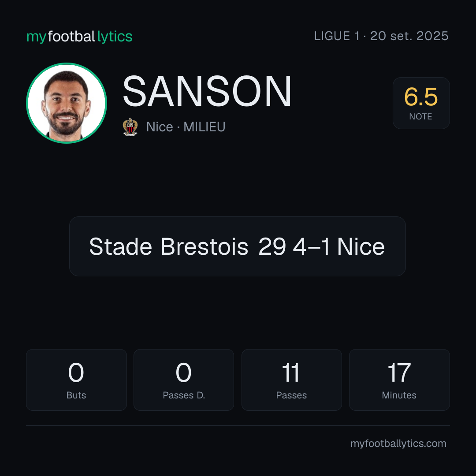Screen dimensions: 476x476
Task: Select the Buts stat tile
Action: (76, 380)
